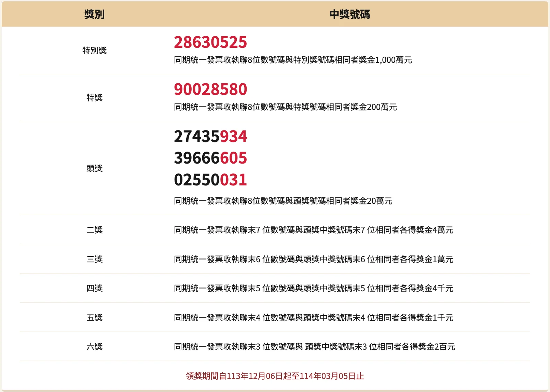The height and width of the screenshot is (392, 550).
Task: Click the special prize number 28630525
Action: click(x=210, y=42)
